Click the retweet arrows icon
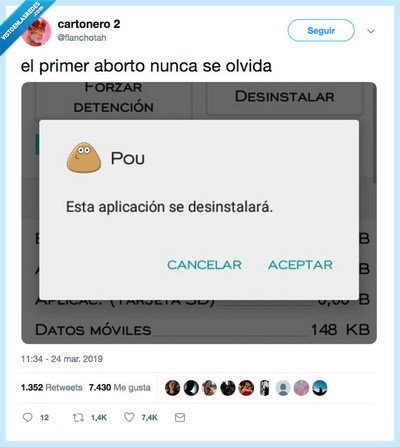Viewport: 400px width, 447px height. (x=78, y=417)
